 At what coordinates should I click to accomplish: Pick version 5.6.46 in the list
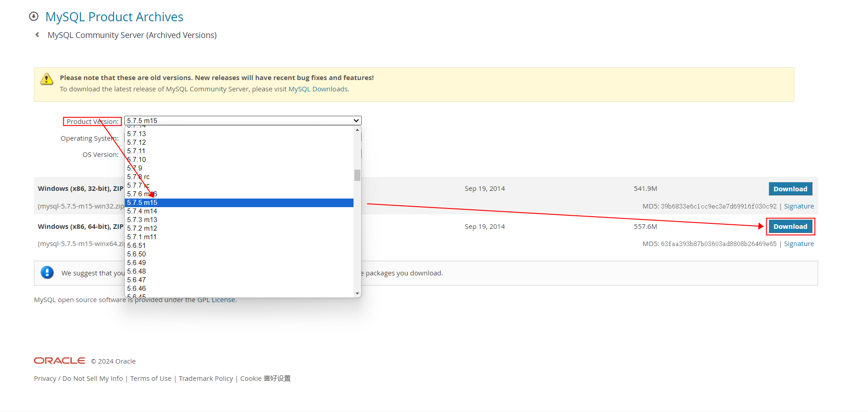(239, 289)
